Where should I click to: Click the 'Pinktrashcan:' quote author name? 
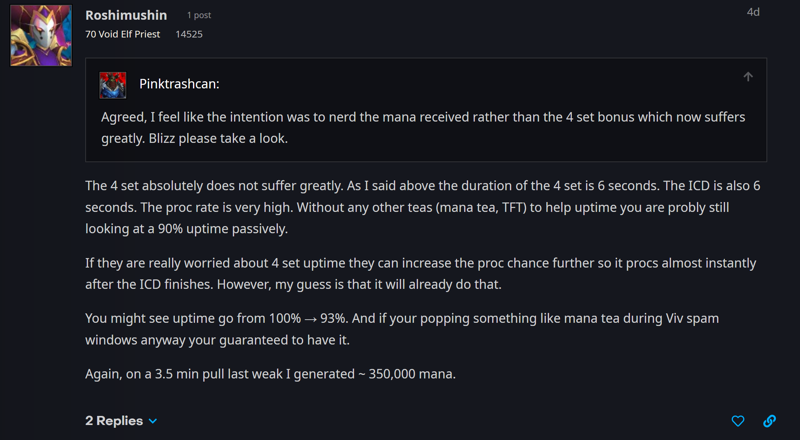coord(179,84)
